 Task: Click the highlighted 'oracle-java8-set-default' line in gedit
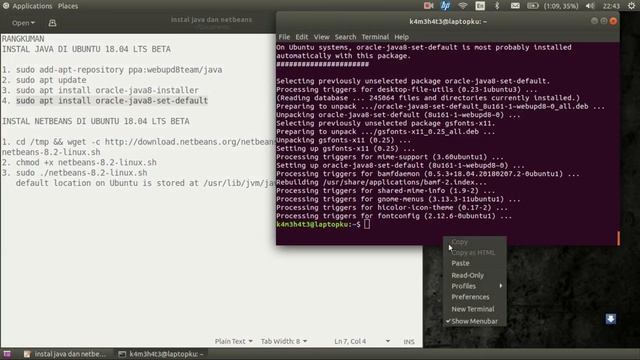pos(112,100)
